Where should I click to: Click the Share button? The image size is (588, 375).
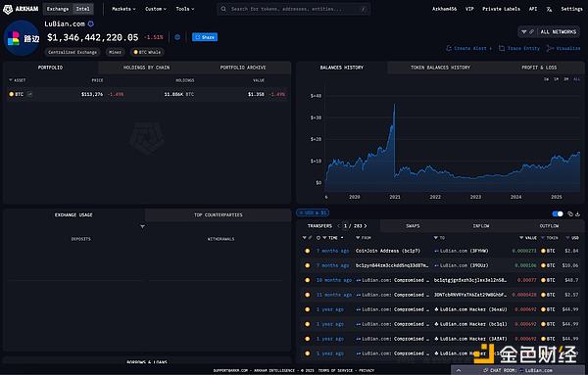[205, 37]
